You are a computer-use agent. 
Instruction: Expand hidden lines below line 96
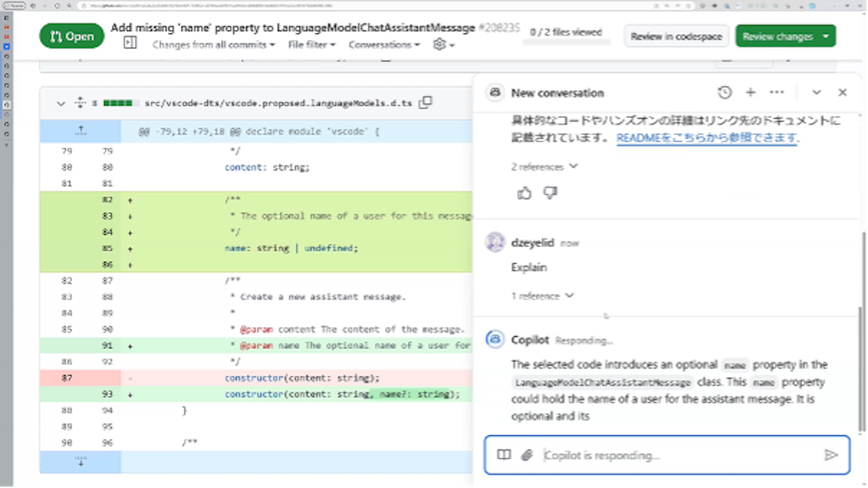(80, 461)
